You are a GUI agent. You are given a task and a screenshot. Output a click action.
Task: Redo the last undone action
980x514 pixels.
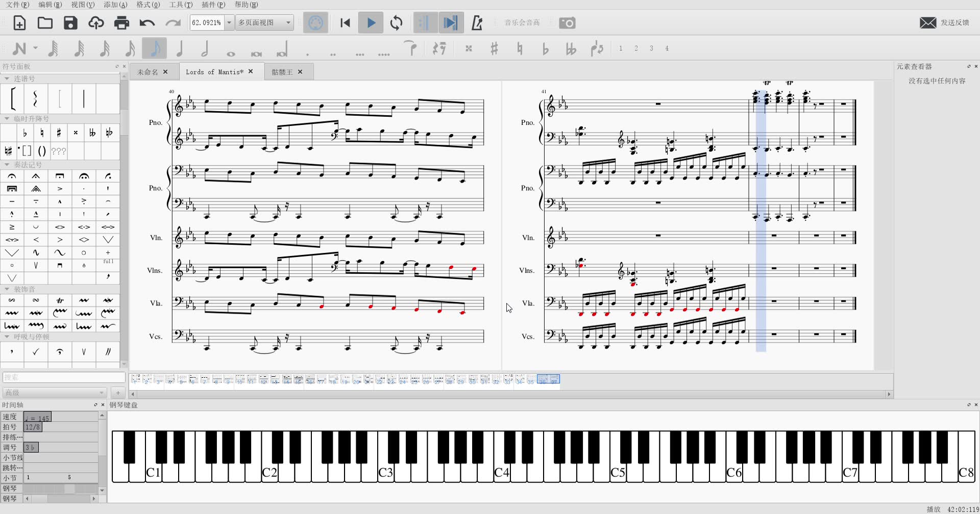pos(173,23)
